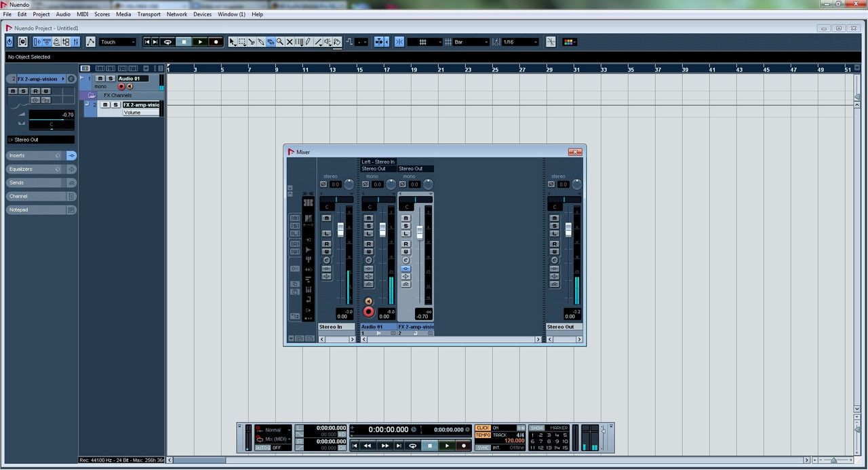
Task: Select the Zoom magnifier tool
Action: click(x=279, y=42)
